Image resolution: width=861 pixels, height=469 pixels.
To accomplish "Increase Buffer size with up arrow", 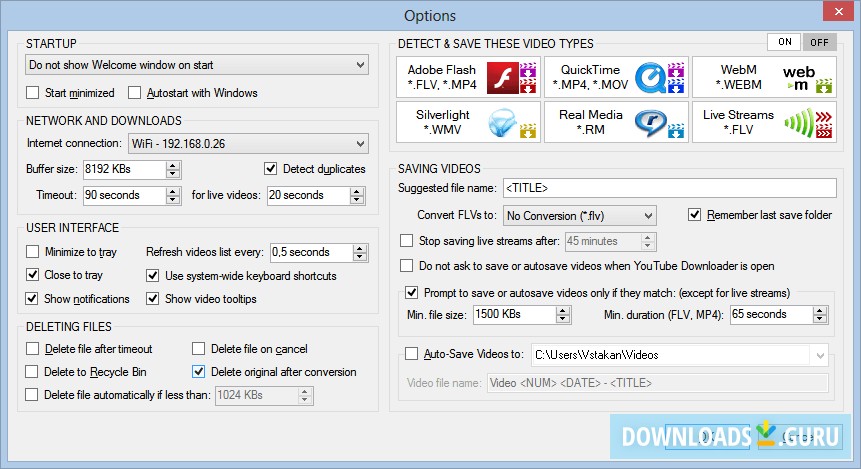I will [x=173, y=165].
